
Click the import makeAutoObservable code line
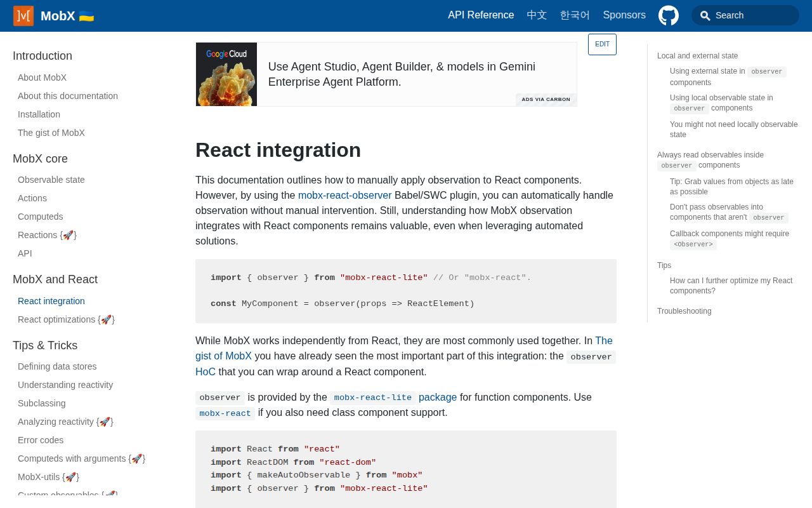click(x=317, y=475)
